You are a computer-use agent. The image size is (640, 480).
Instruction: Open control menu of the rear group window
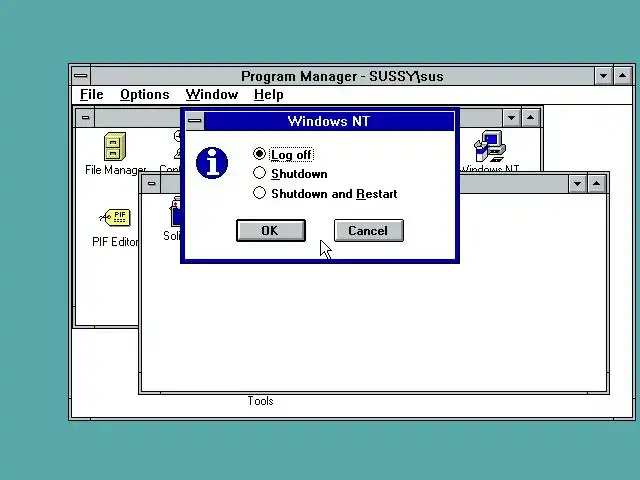[x=85, y=118]
